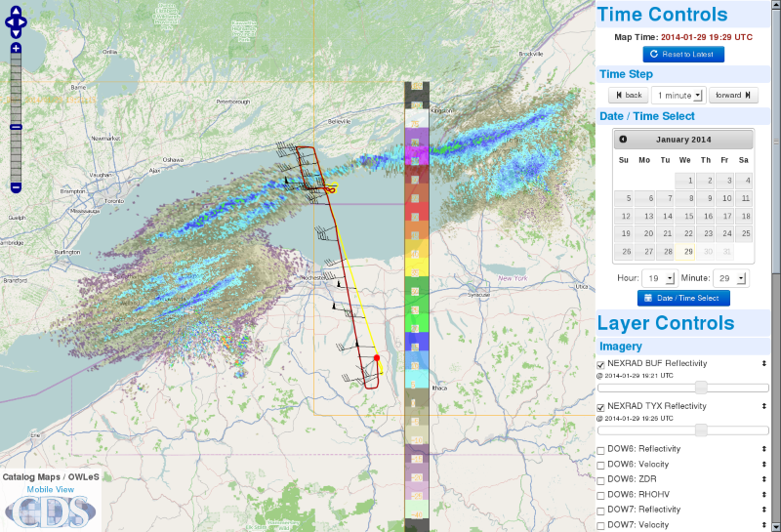
Task: Open the Minute dropdown
Action: coord(729,278)
